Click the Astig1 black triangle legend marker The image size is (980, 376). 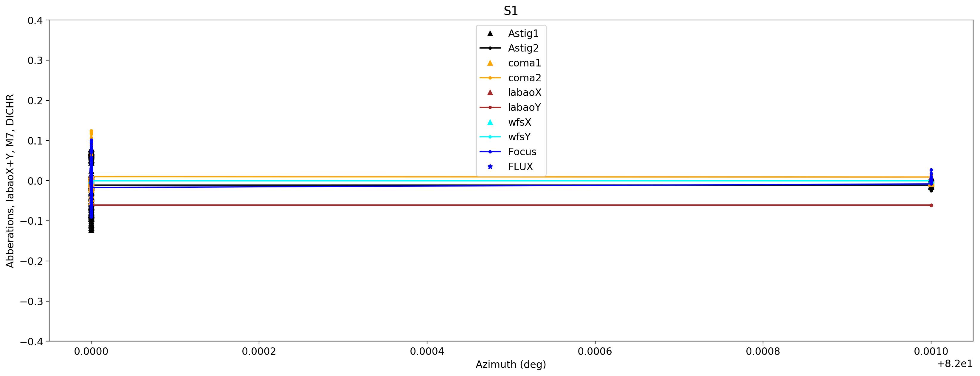coord(490,33)
